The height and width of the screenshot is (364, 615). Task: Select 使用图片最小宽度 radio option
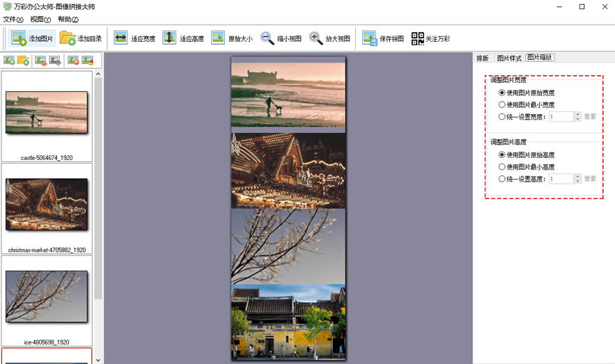[502, 104]
